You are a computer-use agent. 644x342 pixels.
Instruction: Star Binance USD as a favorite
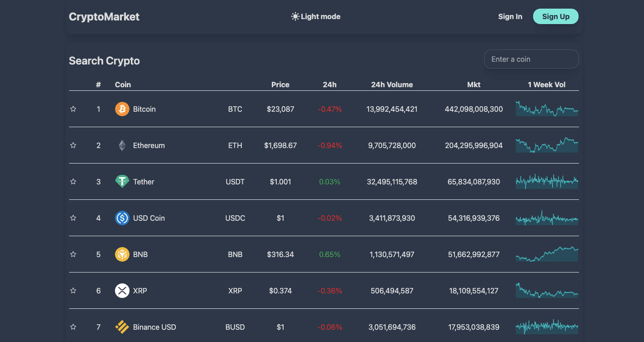[73, 327]
